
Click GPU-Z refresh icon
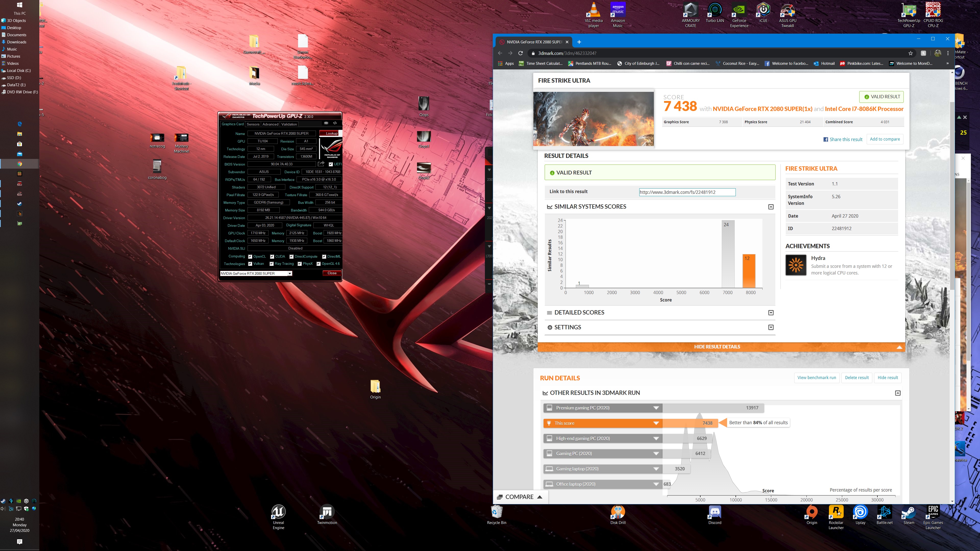335,123
